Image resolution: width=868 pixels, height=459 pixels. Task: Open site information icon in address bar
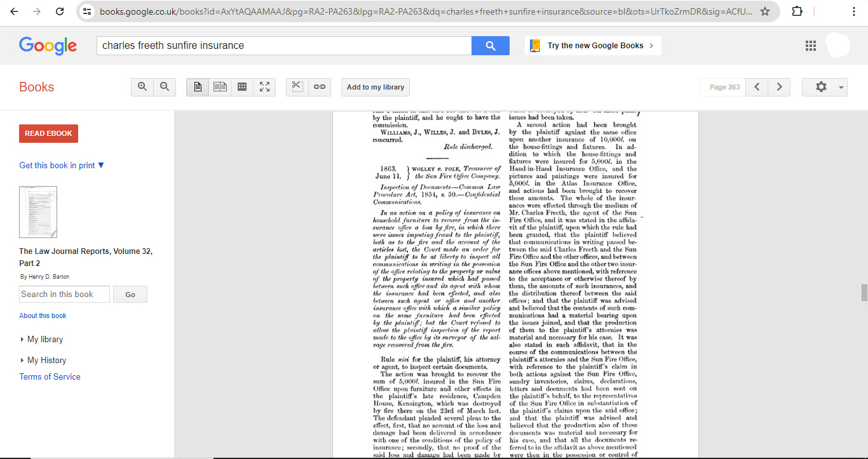coord(88,11)
